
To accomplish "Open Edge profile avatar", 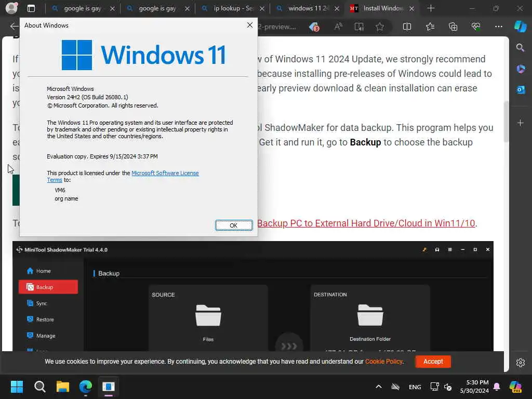I will point(11,8).
